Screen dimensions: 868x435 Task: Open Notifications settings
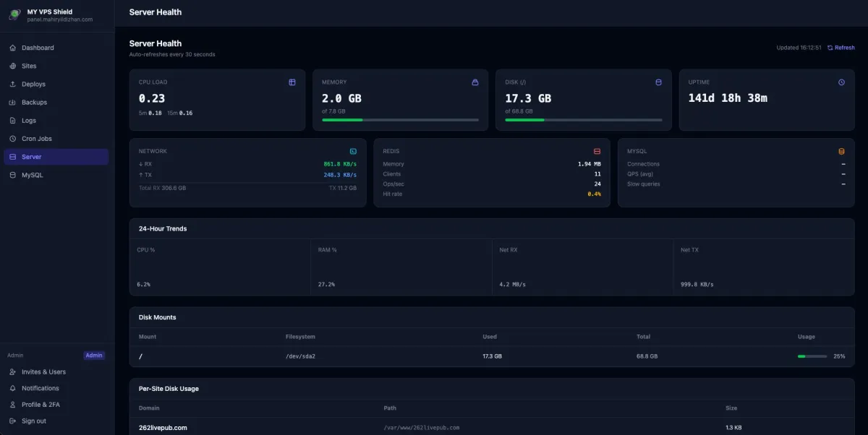[x=56, y=388]
